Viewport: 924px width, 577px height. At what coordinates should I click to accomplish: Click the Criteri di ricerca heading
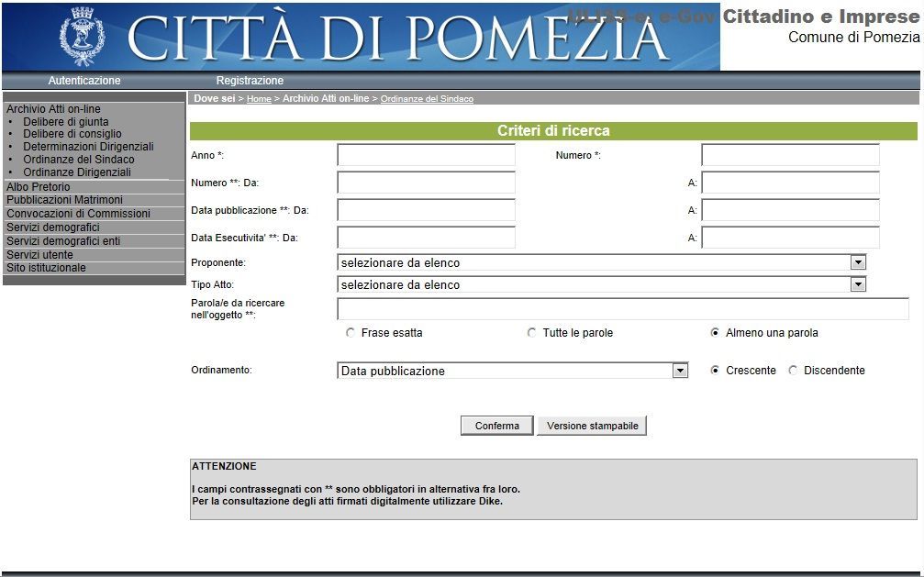[553, 131]
